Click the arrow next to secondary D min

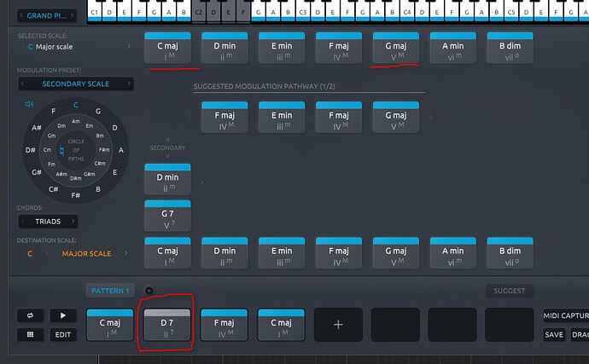pyautogui.click(x=201, y=182)
